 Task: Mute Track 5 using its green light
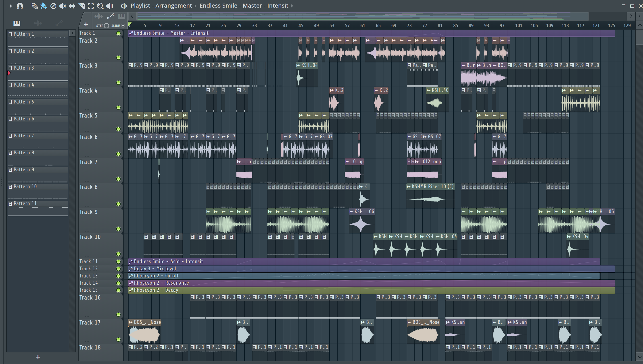pyautogui.click(x=118, y=129)
